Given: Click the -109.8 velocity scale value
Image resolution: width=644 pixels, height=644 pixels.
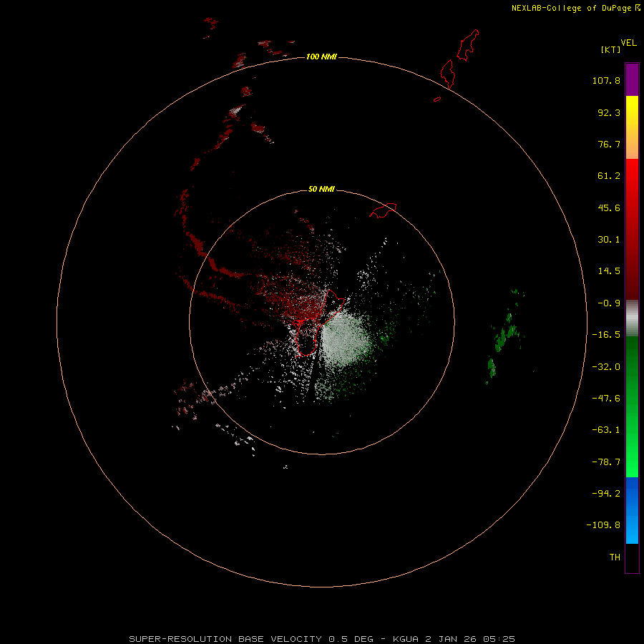Looking at the screenshot, I should (603, 525).
